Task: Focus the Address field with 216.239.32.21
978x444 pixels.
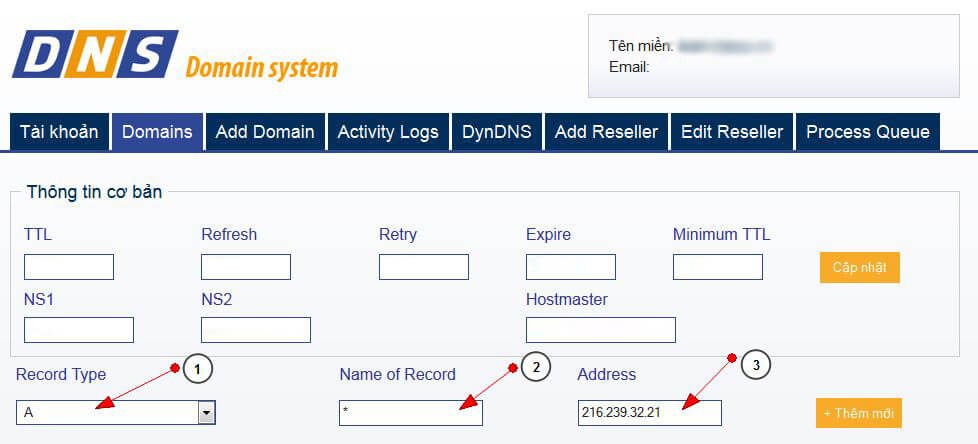Action: click(x=650, y=413)
